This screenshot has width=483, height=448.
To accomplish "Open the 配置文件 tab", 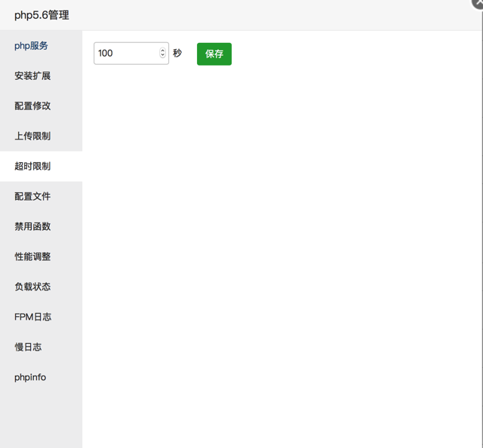I will pos(41,196).
